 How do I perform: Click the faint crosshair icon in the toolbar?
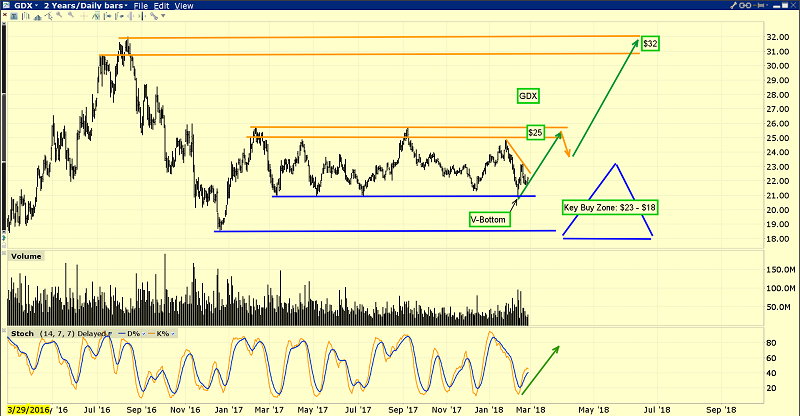[x=83, y=16]
